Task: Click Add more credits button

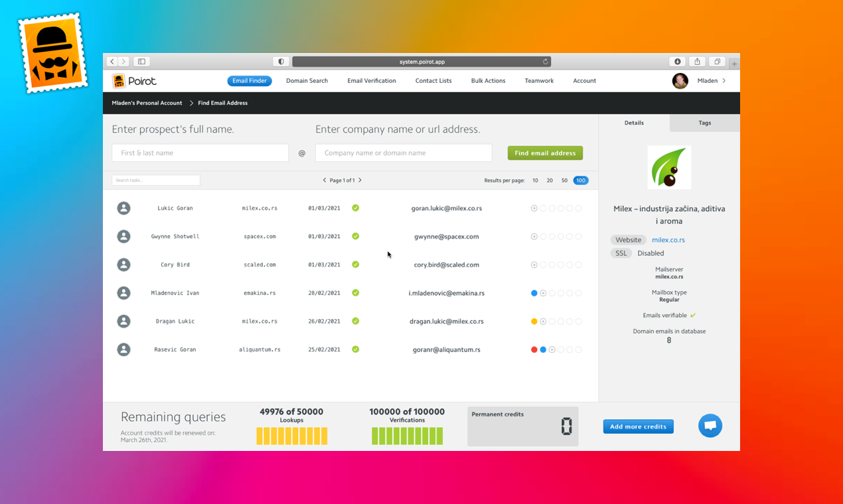Action: [638, 426]
